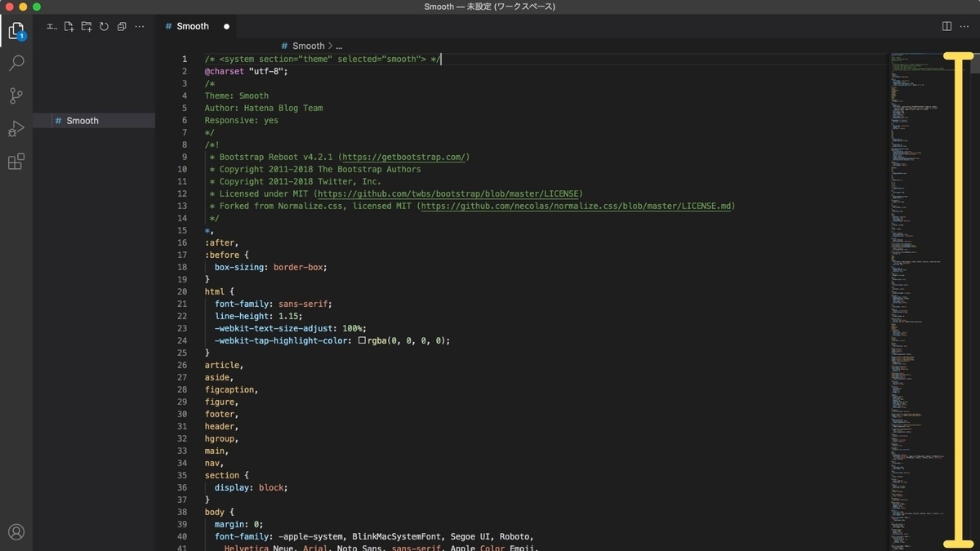This screenshot has width=980, height=551.
Task: Click the 'section {' selector line
Action: point(226,475)
